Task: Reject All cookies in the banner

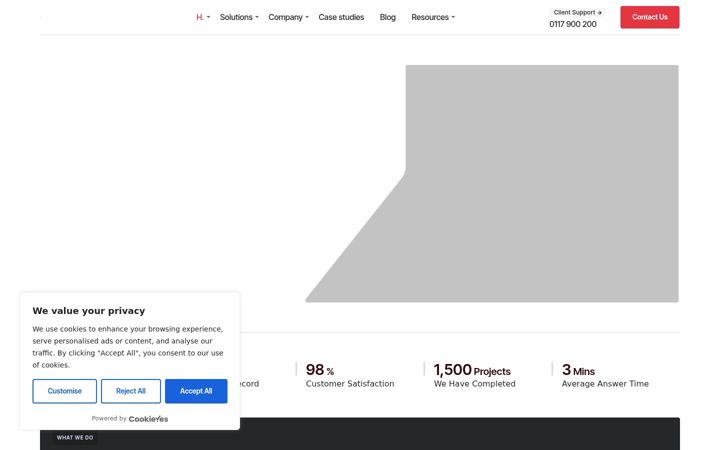Action: pos(131,391)
